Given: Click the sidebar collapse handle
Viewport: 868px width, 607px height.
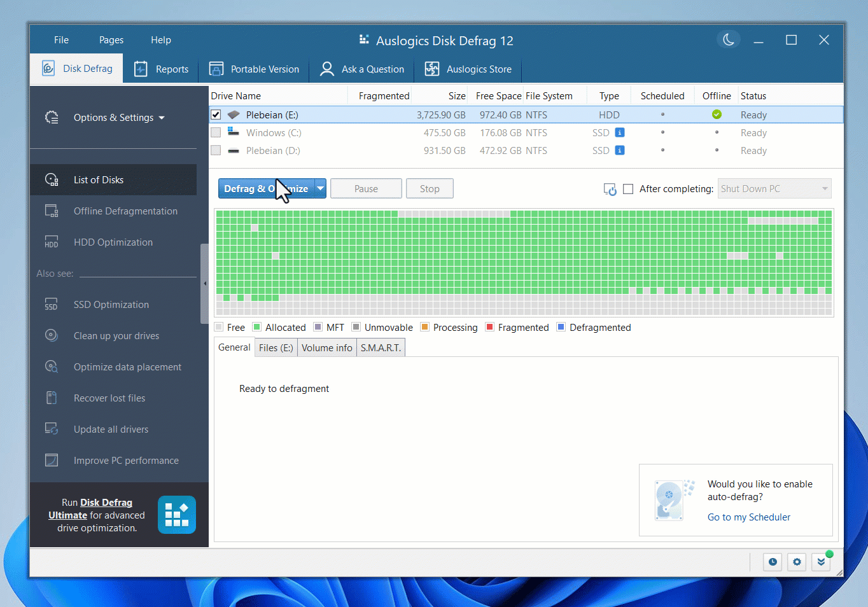Looking at the screenshot, I should (204, 284).
